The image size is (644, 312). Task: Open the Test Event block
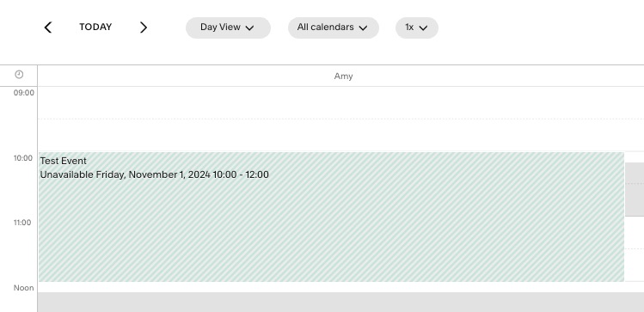(331, 217)
